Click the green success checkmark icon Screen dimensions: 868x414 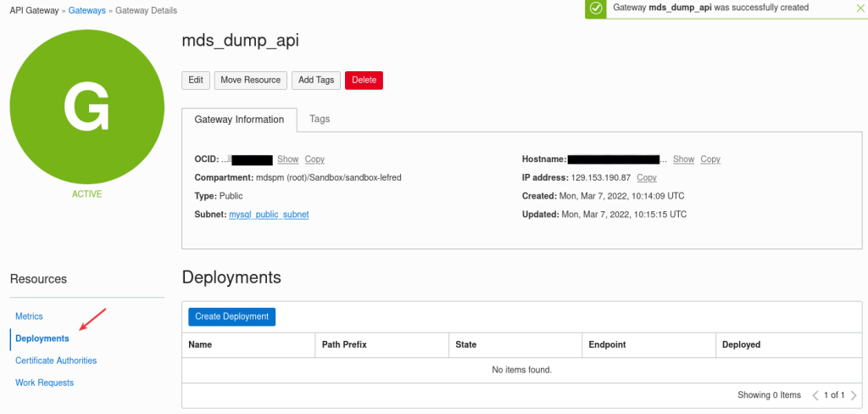tap(596, 8)
